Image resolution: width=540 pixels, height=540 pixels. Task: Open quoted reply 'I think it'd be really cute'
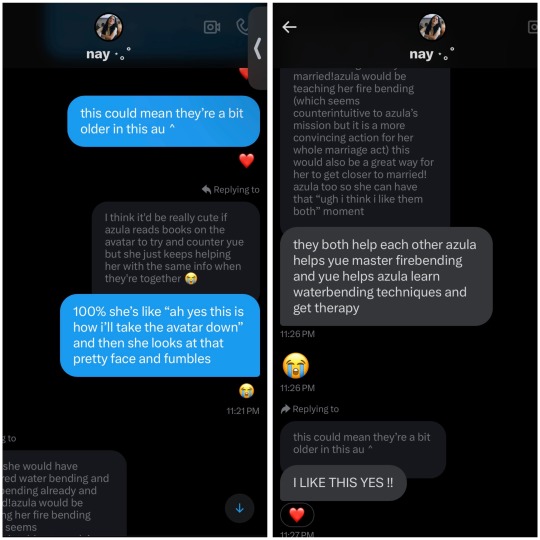click(x=176, y=248)
